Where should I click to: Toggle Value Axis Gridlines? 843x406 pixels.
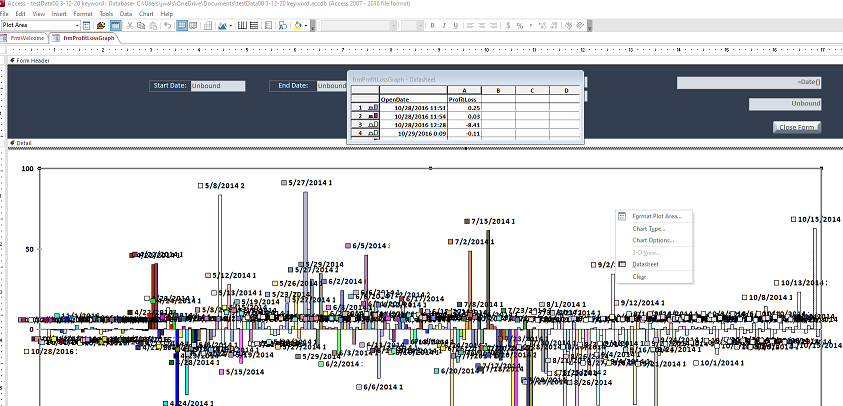click(254, 25)
